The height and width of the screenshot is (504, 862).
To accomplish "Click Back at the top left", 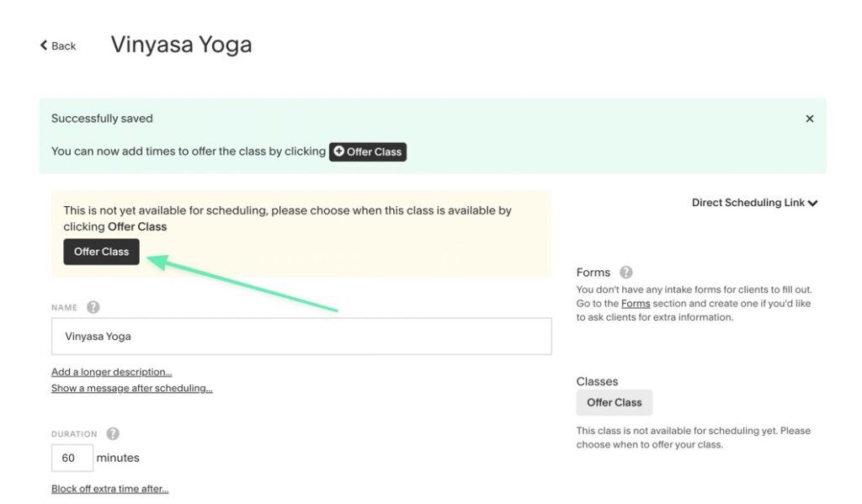I will (62, 45).
